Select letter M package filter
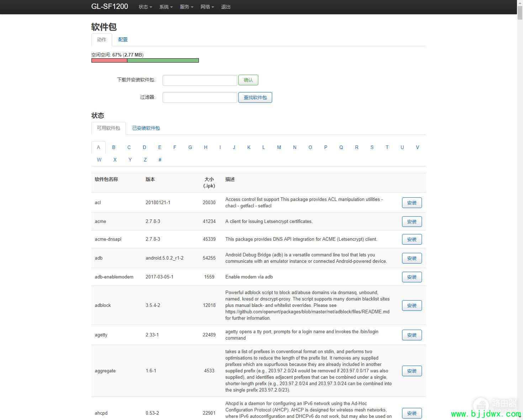The height and width of the screenshot is (420, 523). [x=279, y=147]
